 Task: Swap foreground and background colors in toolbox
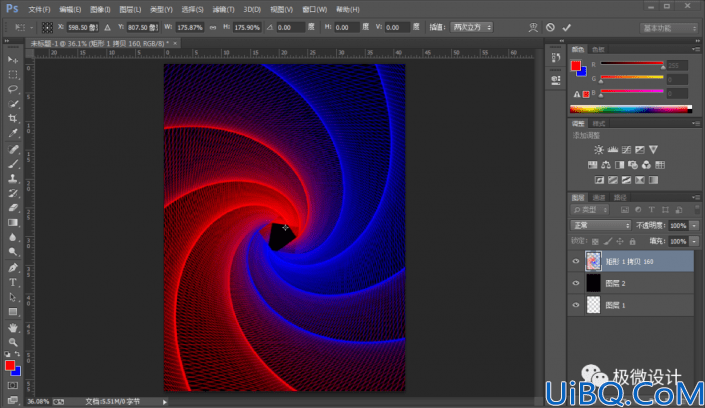(x=18, y=354)
